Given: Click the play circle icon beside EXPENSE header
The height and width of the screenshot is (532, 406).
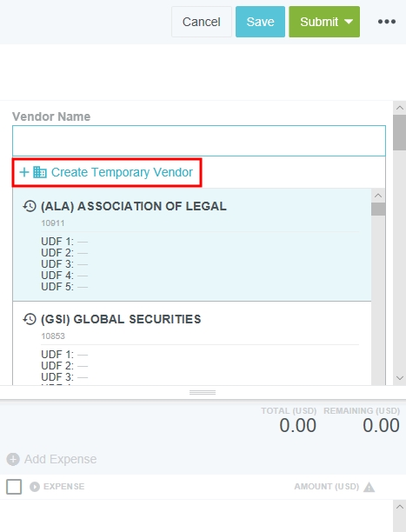Looking at the screenshot, I should (x=35, y=487).
